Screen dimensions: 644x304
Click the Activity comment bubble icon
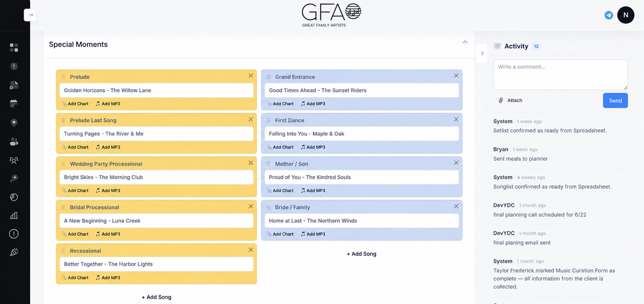pos(497,46)
